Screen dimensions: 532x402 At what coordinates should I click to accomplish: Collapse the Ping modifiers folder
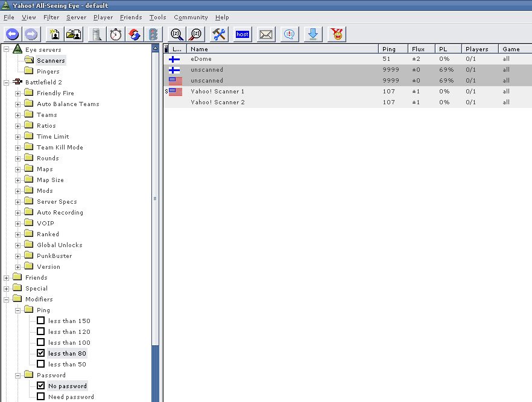tap(17, 310)
